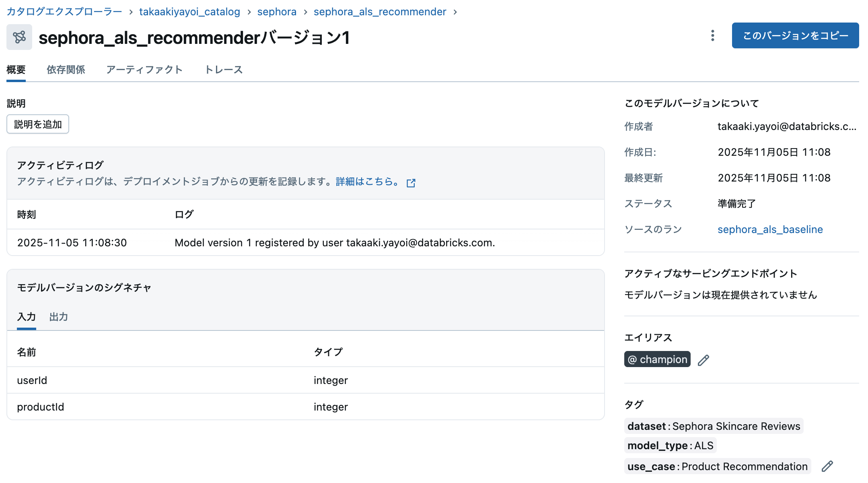Viewport: 868px width, 483px height.
Task: Edit the champion alias with the pencil icon
Action: click(703, 359)
